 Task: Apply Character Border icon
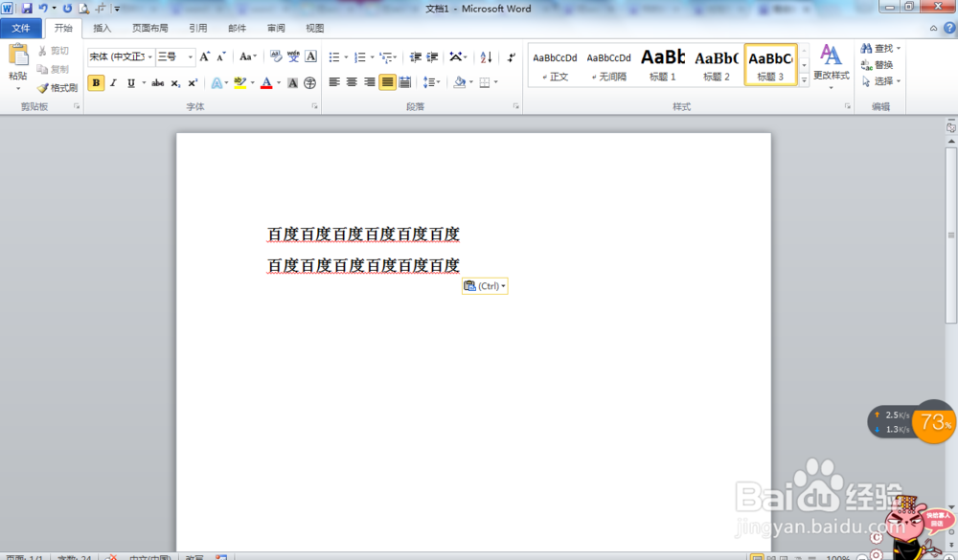tap(310, 56)
